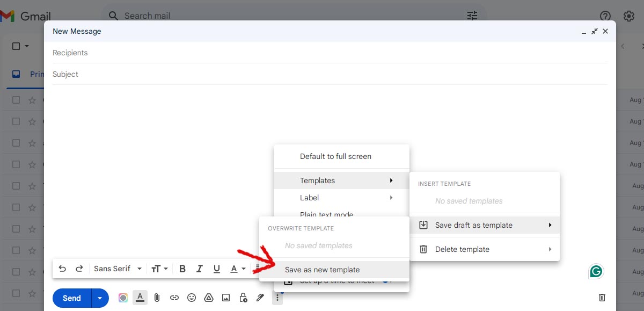The image size is (644, 311).
Task: Insert files using Google Drive icon
Action: pos(209,298)
